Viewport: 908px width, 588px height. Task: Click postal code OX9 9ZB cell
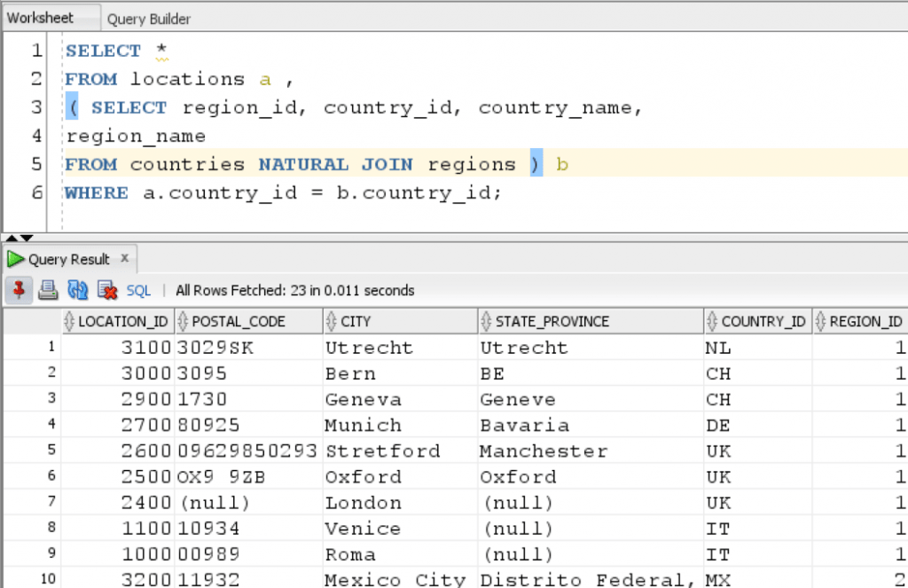pyautogui.click(x=249, y=477)
